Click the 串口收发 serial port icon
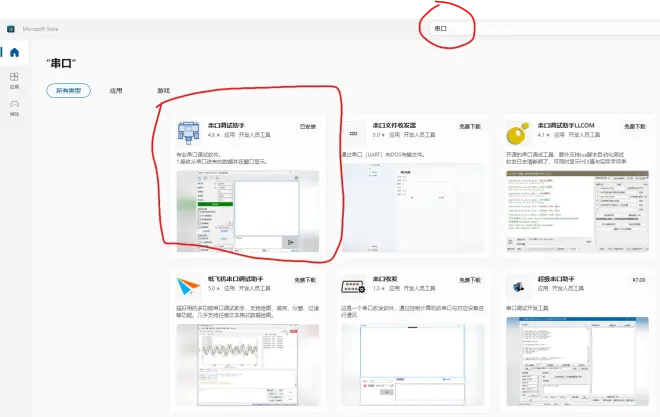The height and width of the screenshot is (417, 660). [x=353, y=287]
